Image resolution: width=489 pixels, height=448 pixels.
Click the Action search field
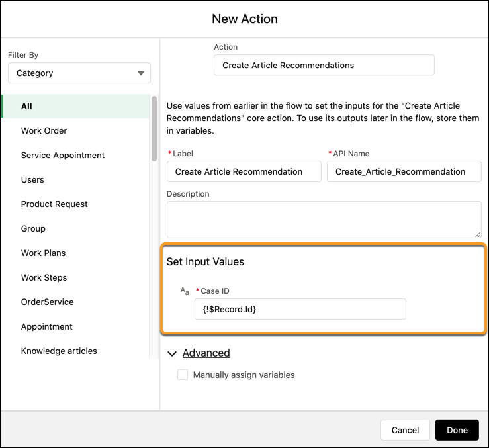(324, 65)
